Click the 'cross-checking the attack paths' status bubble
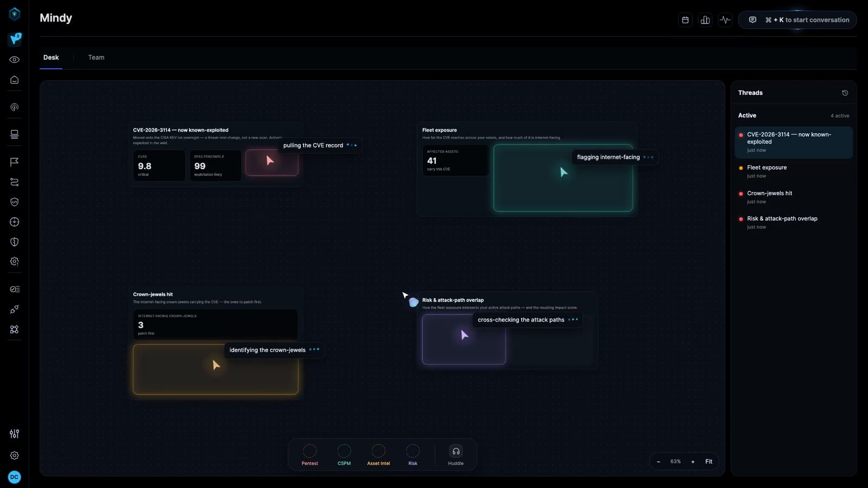The height and width of the screenshot is (488, 868). [x=528, y=320]
